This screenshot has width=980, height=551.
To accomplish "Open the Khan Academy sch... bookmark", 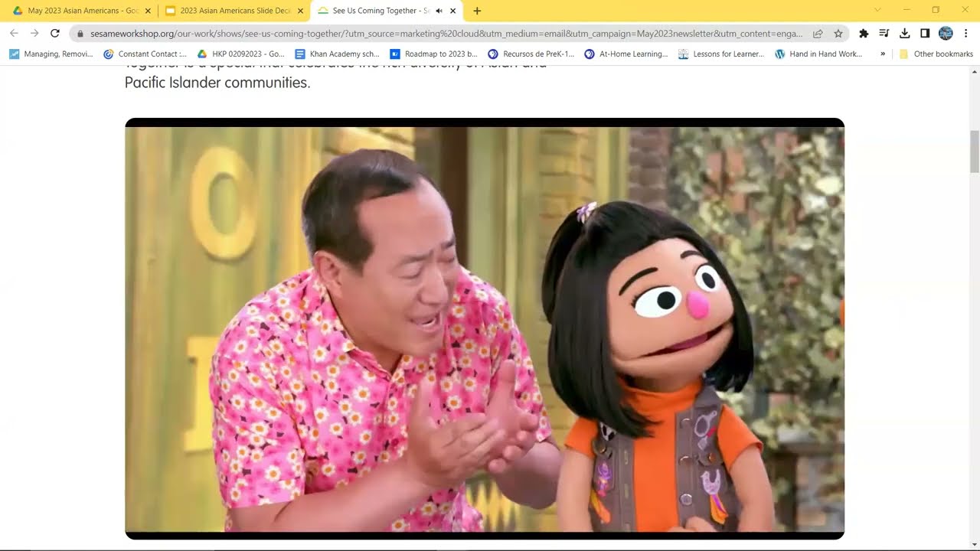I will 338,54.
